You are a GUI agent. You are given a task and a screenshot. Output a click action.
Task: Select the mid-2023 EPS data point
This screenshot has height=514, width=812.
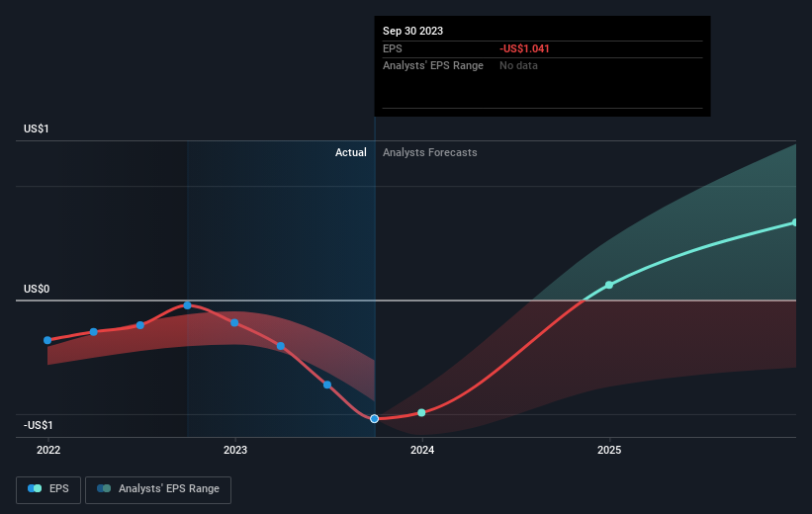coord(281,346)
